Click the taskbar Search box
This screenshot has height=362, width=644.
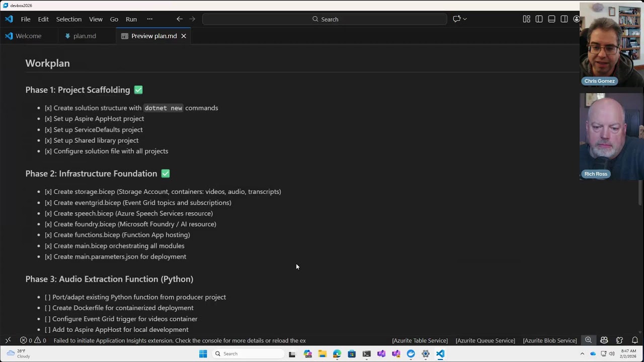248,353
